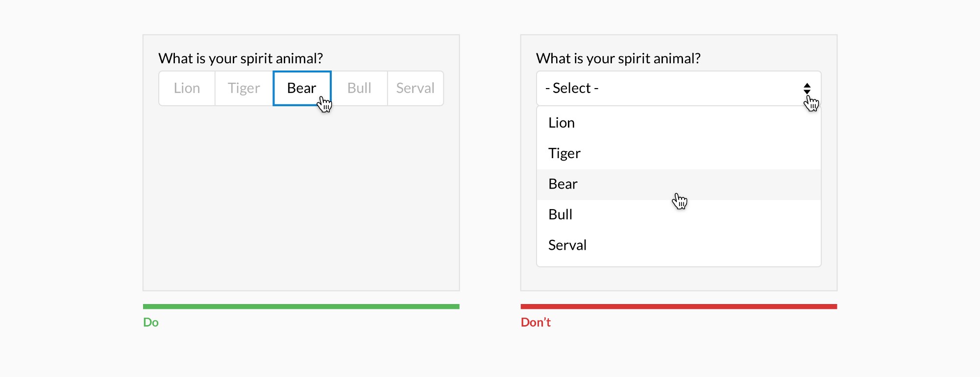Select the Lion segmented button

click(x=187, y=88)
